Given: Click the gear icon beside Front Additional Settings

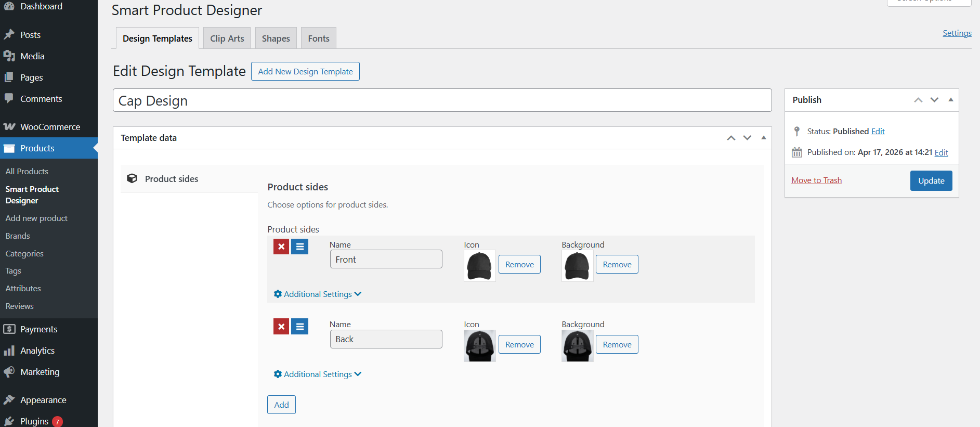Looking at the screenshot, I should coord(278,294).
